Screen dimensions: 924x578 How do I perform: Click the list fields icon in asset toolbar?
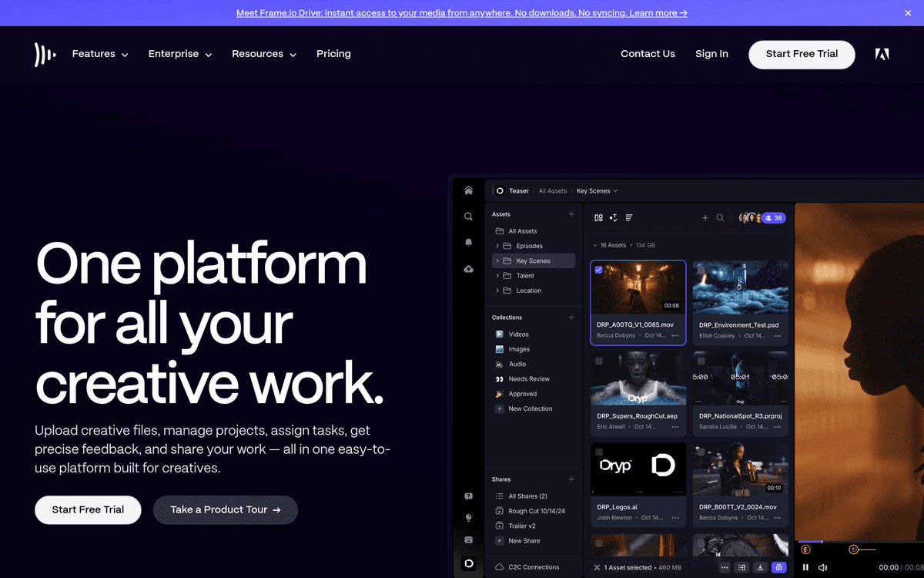[629, 218]
